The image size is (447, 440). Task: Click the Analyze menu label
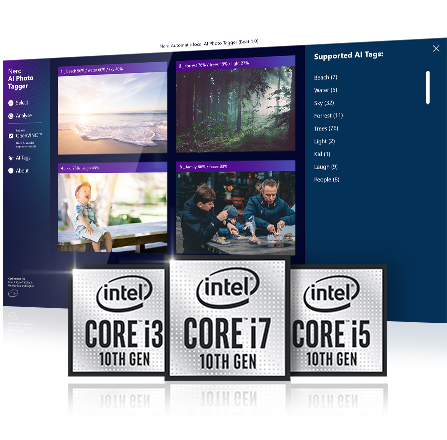(x=24, y=116)
